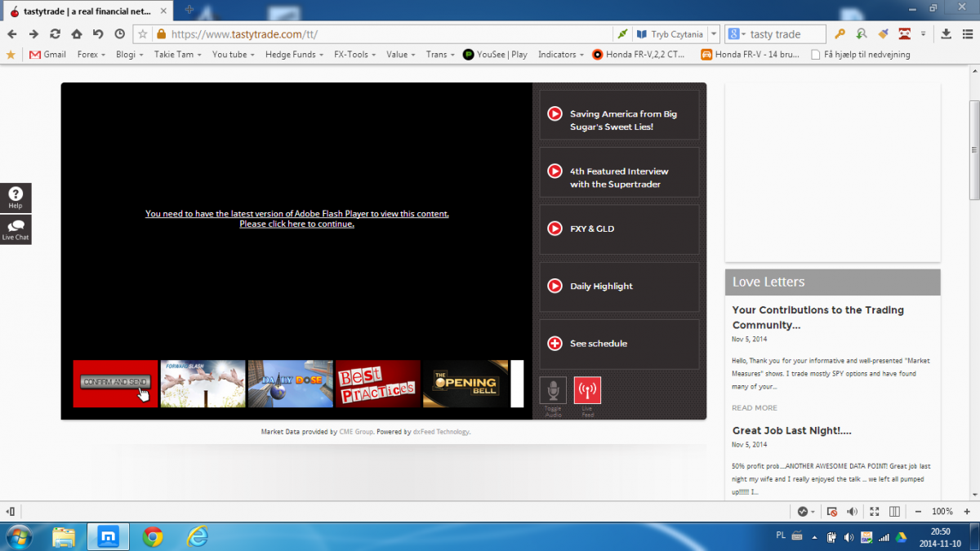This screenshot has height=551, width=980.
Task: Click the Adobe Flash Player update link
Action: tap(297, 219)
